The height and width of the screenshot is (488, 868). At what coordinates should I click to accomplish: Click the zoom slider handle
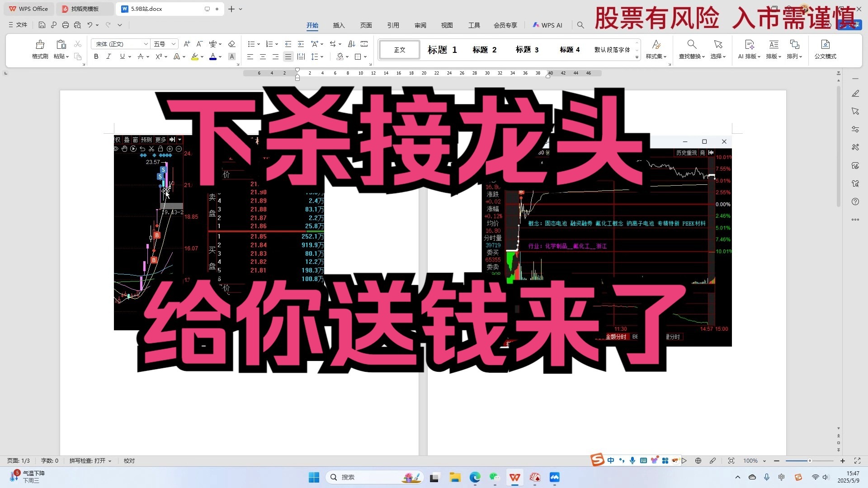[x=810, y=461]
